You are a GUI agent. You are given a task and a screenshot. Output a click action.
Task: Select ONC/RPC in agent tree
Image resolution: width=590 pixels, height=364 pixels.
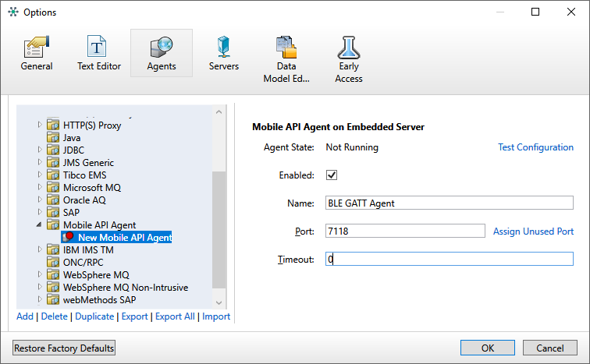pos(83,262)
